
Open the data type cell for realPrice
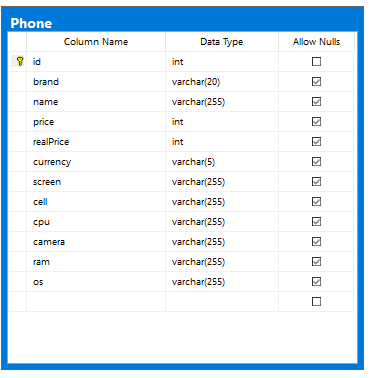tap(222, 142)
